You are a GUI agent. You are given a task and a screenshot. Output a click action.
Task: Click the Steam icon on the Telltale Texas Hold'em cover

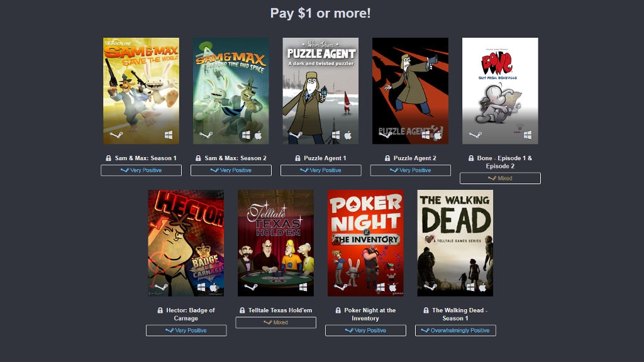[250, 287]
